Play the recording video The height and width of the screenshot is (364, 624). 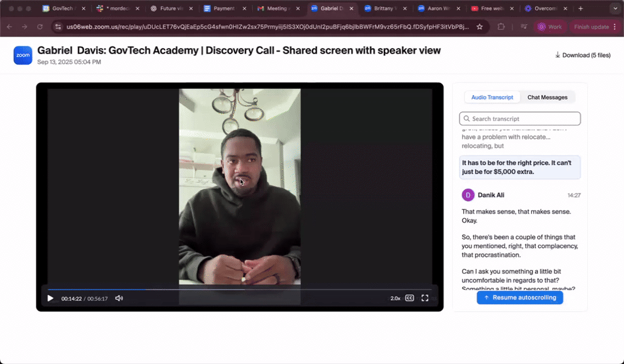point(50,298)
